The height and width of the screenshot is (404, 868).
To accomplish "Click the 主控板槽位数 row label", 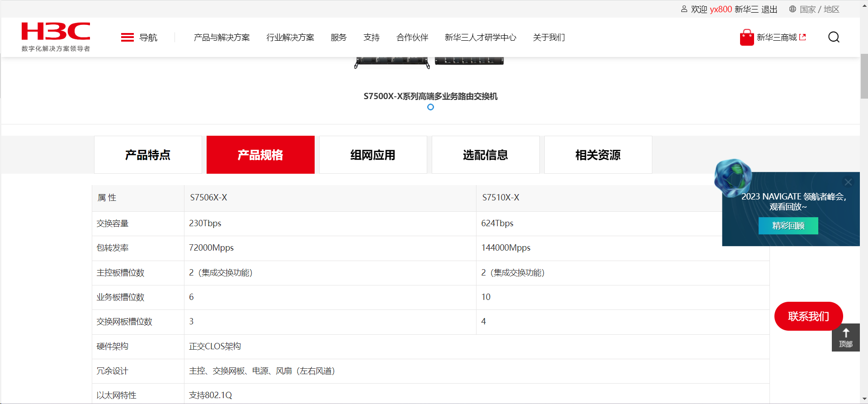I will point(121,273).
